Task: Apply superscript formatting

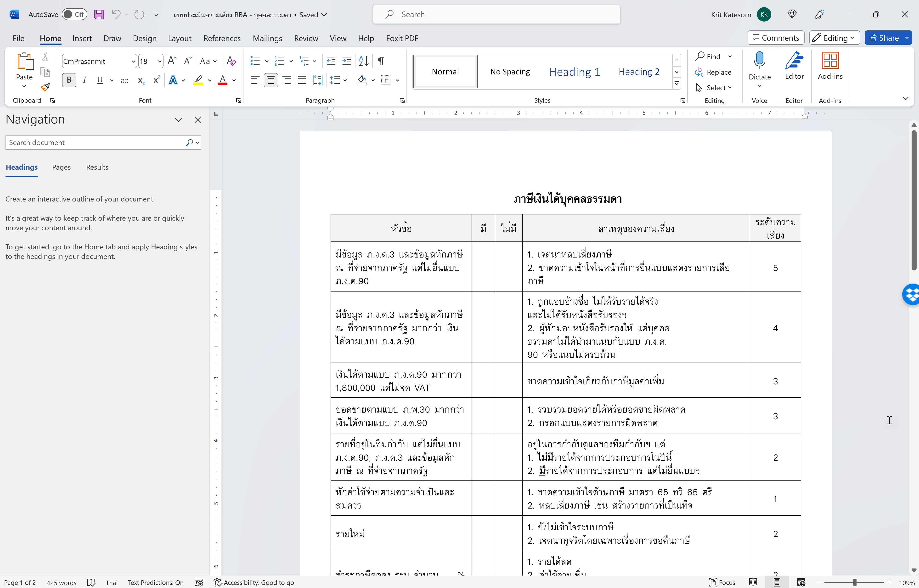Action: (157, 80)
